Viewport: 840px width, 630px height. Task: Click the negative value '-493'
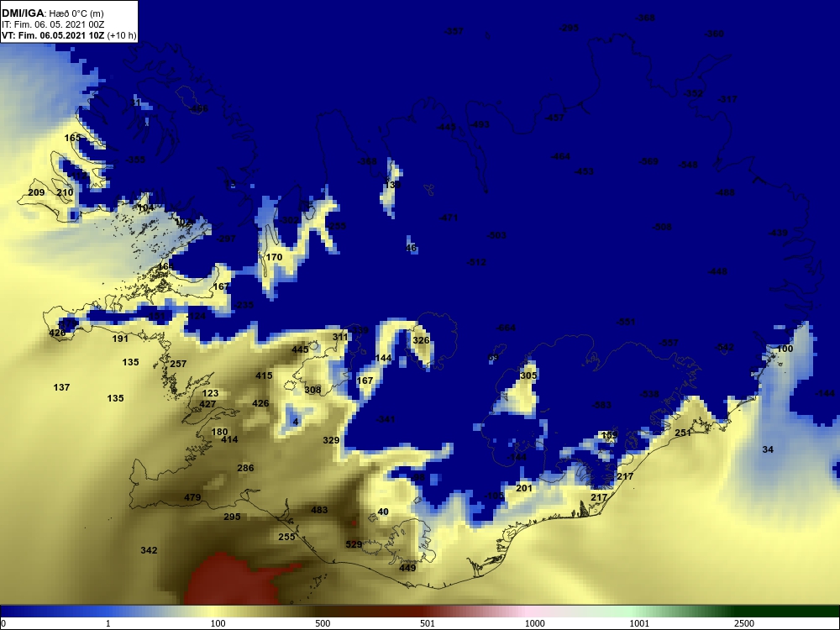pyautogui.click(x=480, y=125)
